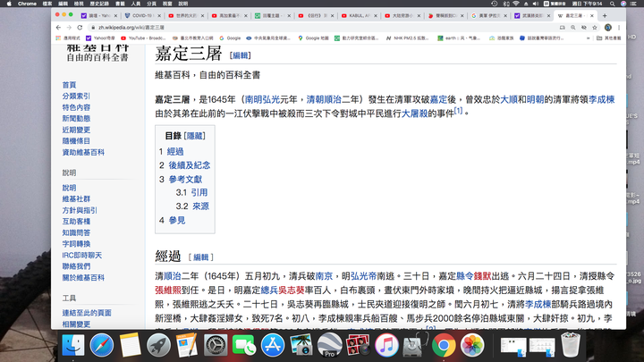Open the YouTube Broadcast bookmark
The height and width of the screenshot is (362, 644).
(x=143, y=38)
